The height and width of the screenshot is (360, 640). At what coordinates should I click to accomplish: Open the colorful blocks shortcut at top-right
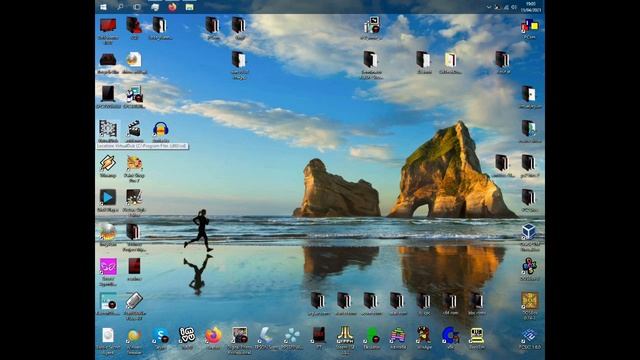529,26
